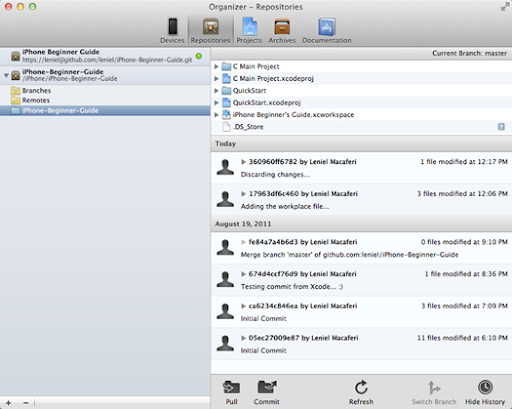Click the GitHub repository URL text
The height and width of the screenshot is (409, 512).
pos(107,60)
